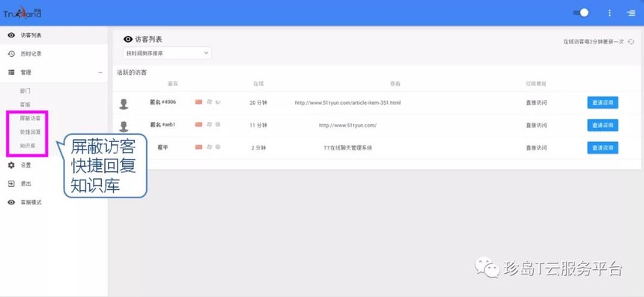Viewport: 644px width, 297px height.
Task: Click the refresh icon beside 在线访客每3分钟更新一次
Action: click(631, 41)
